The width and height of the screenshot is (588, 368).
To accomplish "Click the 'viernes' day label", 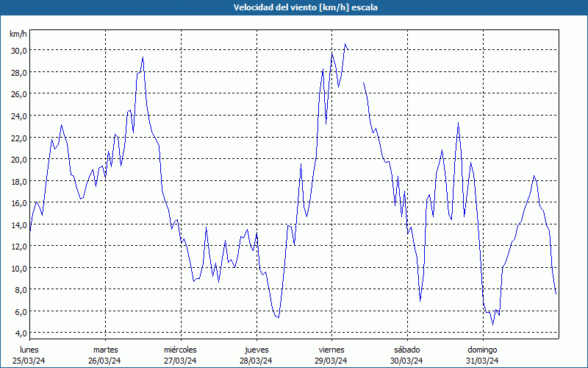I will [x=331, y=350].
